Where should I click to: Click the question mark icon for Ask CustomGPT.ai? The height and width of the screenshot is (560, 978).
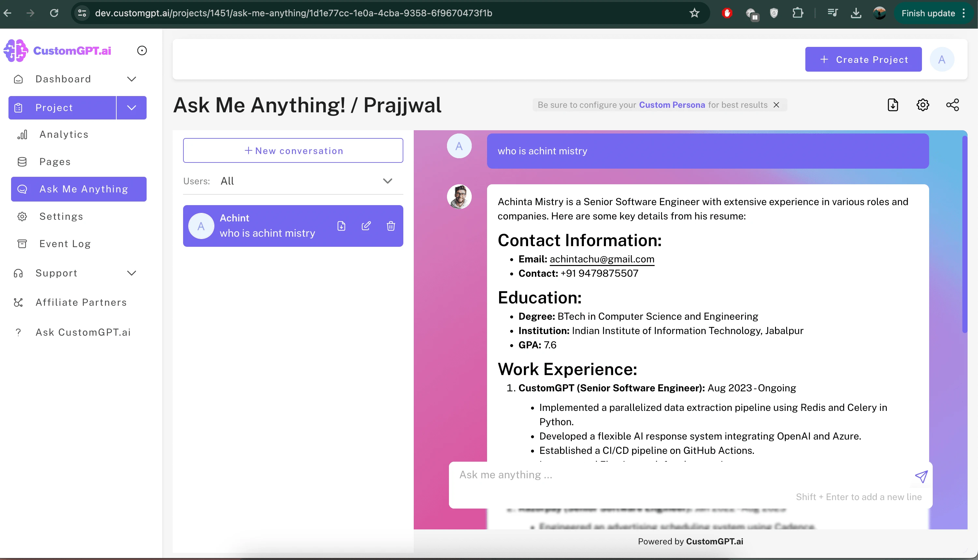coord(18,332)
